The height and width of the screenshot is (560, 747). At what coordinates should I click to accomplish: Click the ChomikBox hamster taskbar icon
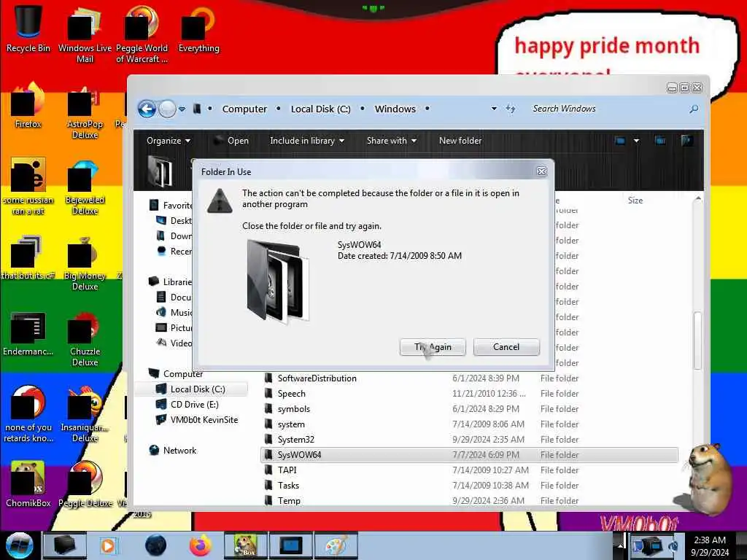(246, 545)
